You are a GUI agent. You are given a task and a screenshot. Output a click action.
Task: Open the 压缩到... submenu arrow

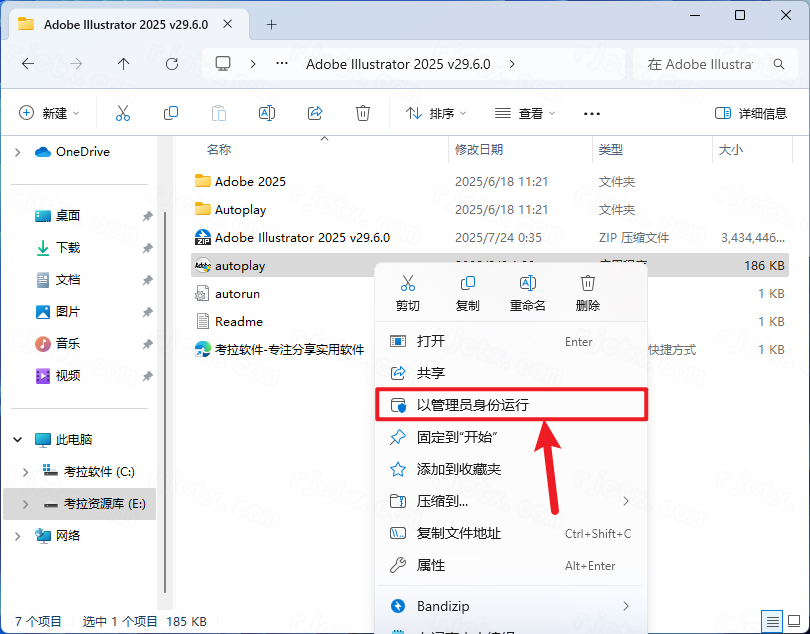pyautogui.click(x=626, y=501)
